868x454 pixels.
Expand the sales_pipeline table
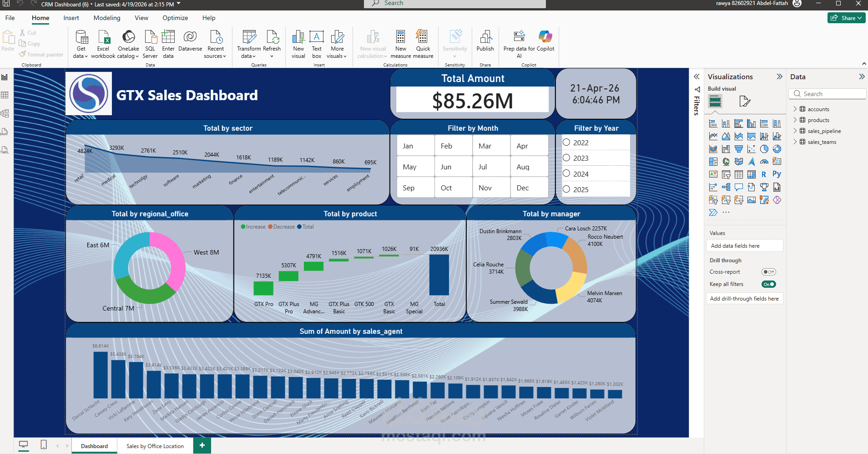(x=795, y=131)
